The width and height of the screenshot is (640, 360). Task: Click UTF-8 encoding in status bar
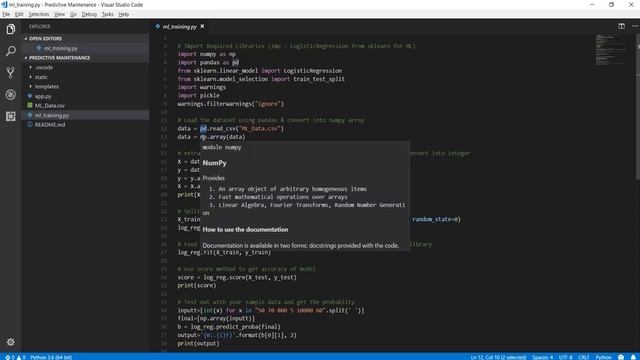(x=565, y=357)
